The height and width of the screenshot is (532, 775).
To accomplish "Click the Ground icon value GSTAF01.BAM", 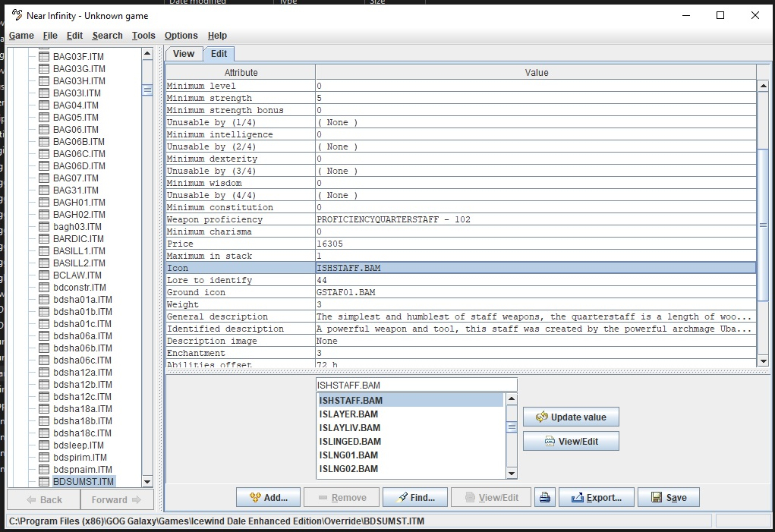I will 346,292.
